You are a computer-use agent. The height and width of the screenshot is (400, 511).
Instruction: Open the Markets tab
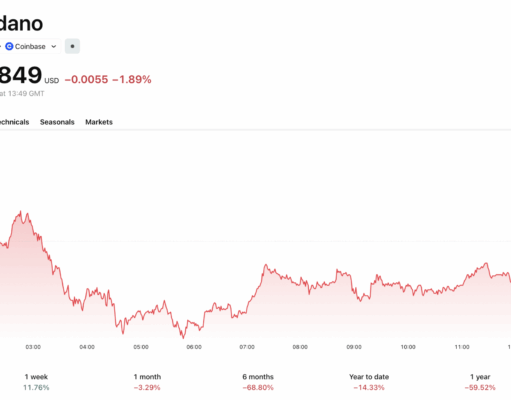[99, 122]
